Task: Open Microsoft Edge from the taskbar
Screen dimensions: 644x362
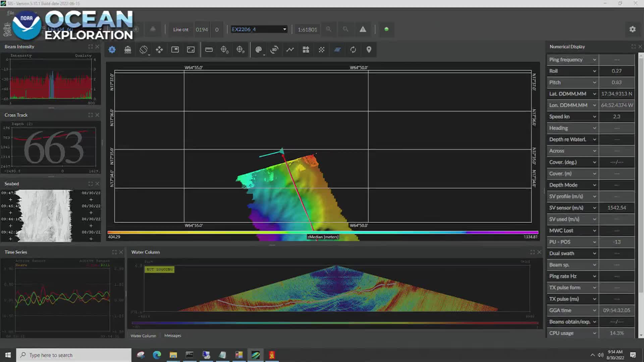Action: [157, 355]
